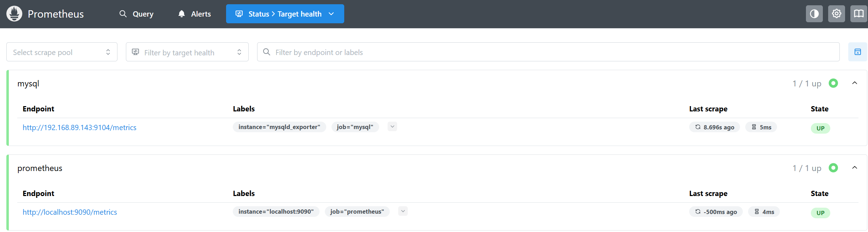Open the documentation book icon
The image size is (868, 232).
pos(859,14)
